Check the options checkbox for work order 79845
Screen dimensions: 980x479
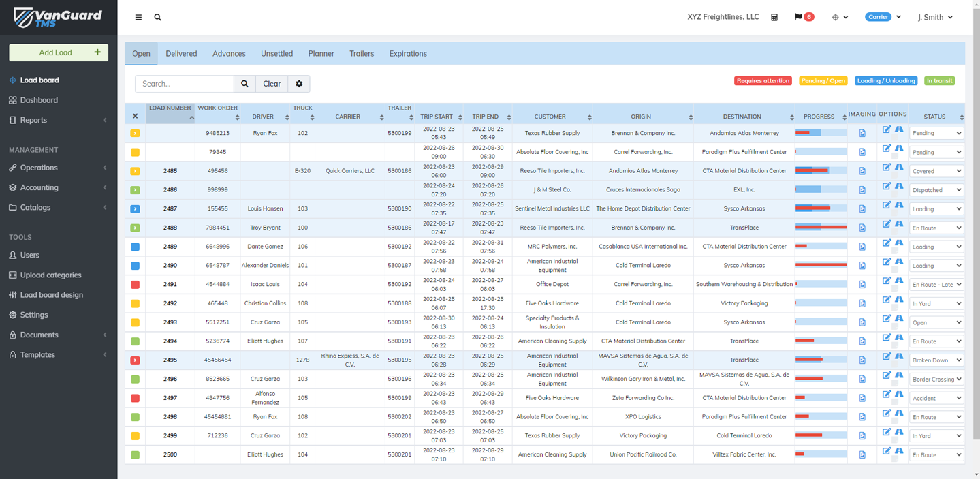894,157
